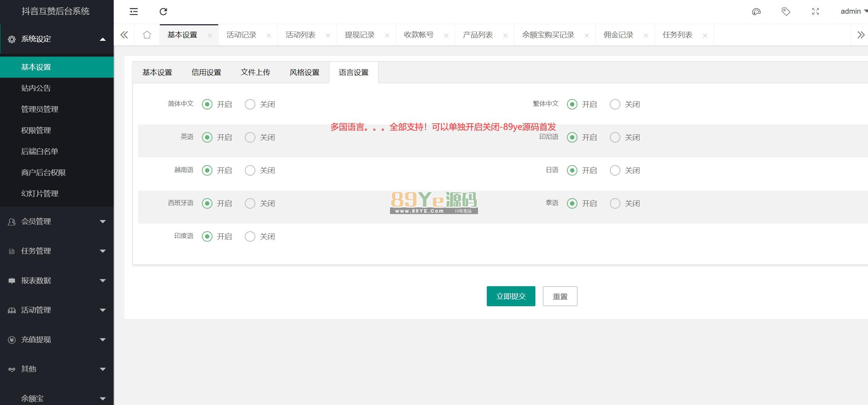Open the theme palette icon

pyautogui.click(x=756, y=12)
